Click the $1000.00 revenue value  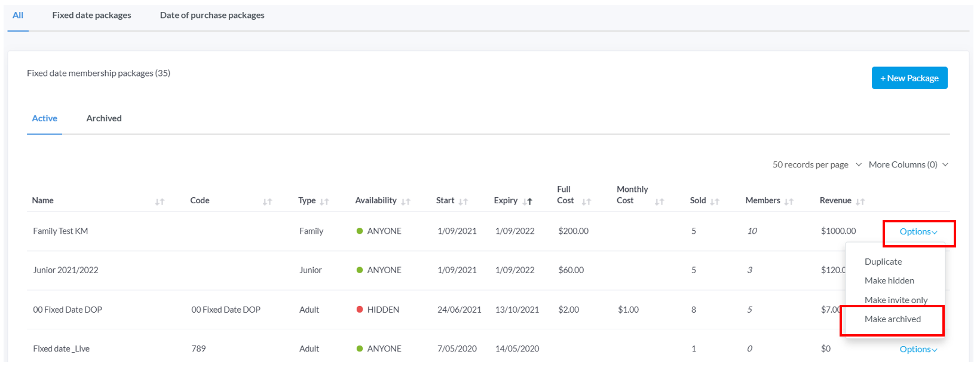[838, 231]
